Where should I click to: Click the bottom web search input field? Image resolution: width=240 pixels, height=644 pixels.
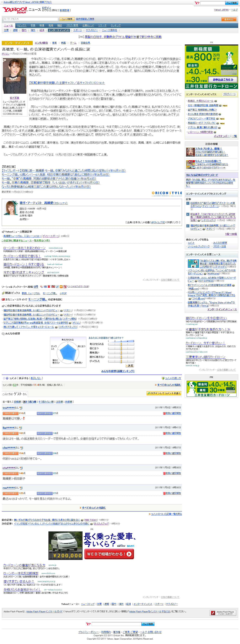pos(116,624)
